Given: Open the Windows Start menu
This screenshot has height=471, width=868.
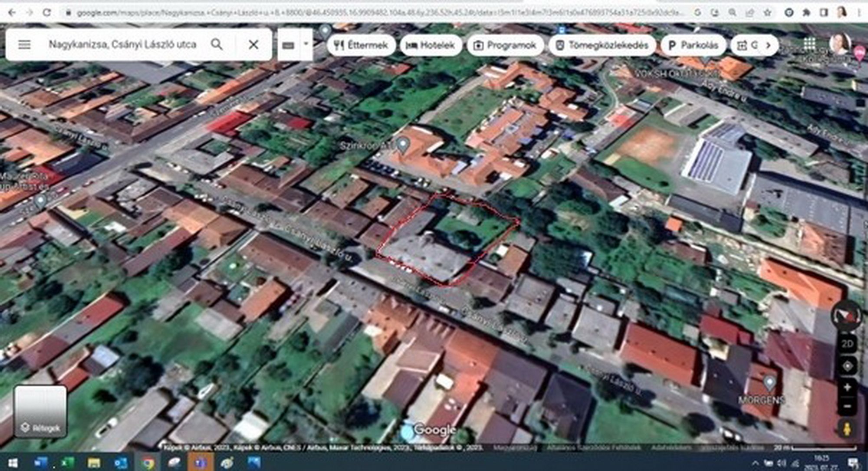Looking at the screenshot, I should point(13,463).
